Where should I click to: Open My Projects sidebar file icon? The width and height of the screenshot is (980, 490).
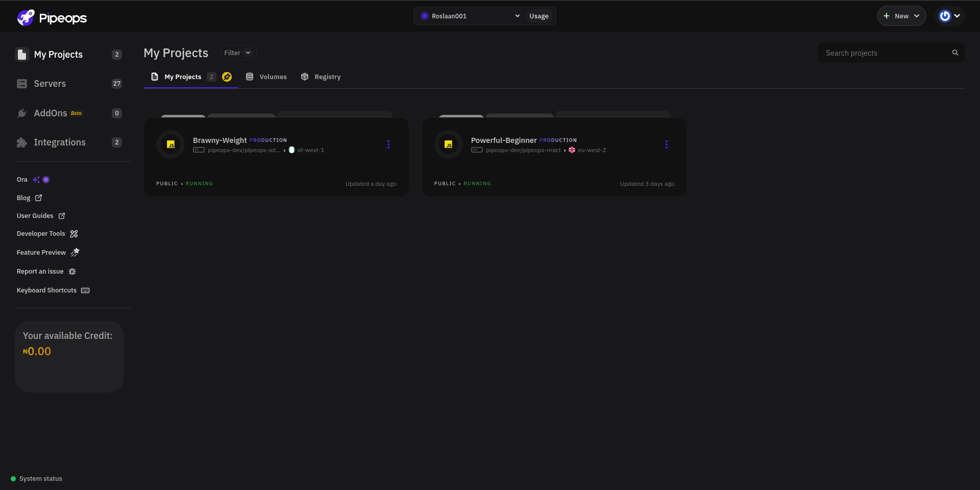(22, 55)
